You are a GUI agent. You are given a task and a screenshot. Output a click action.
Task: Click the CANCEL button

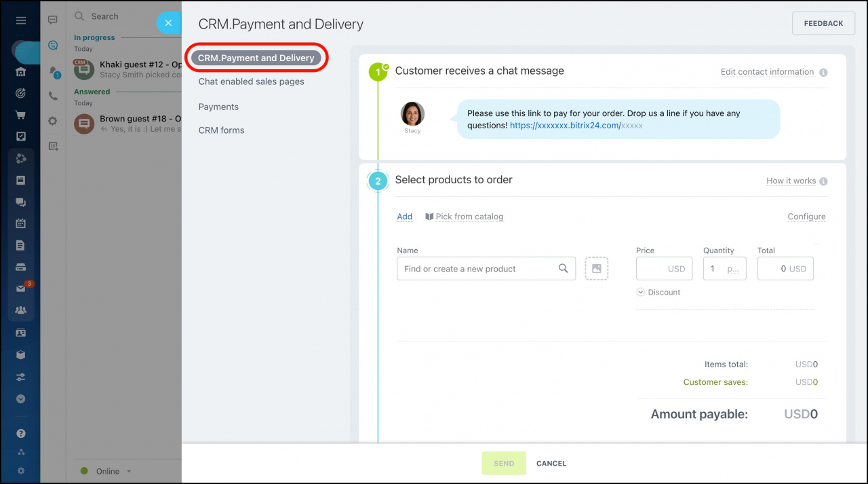[x=551, y=464]
